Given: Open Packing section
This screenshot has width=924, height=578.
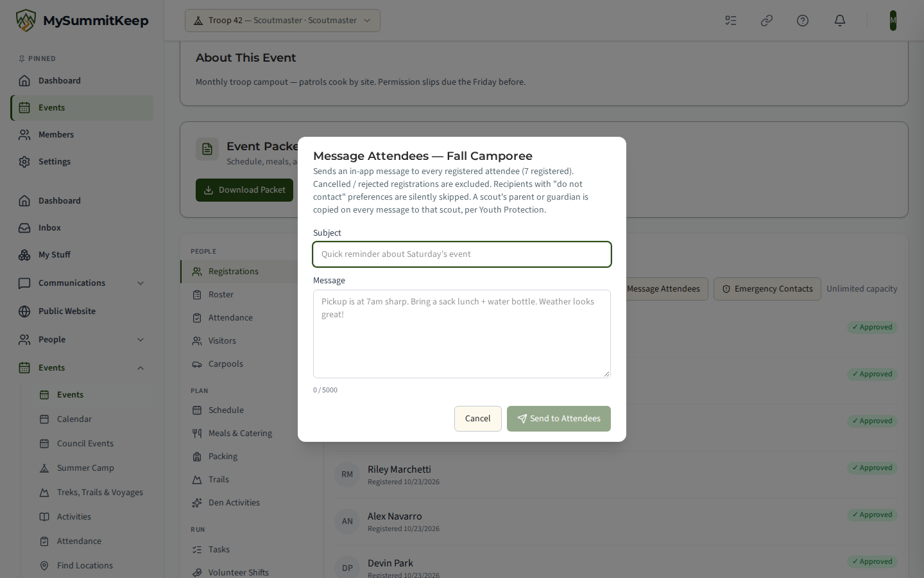Looking at the screenshot, I should coord(252,457).
